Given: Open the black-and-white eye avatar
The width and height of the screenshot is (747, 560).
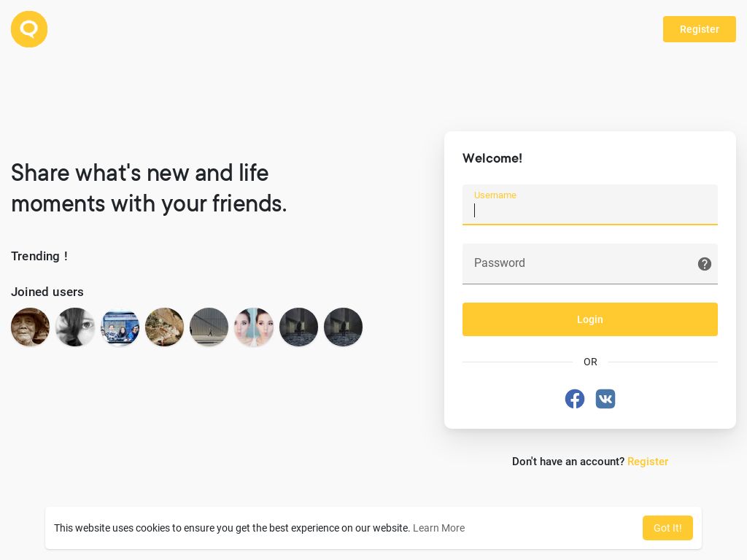Looking at the screenshot, I should (x=75, y=327).
